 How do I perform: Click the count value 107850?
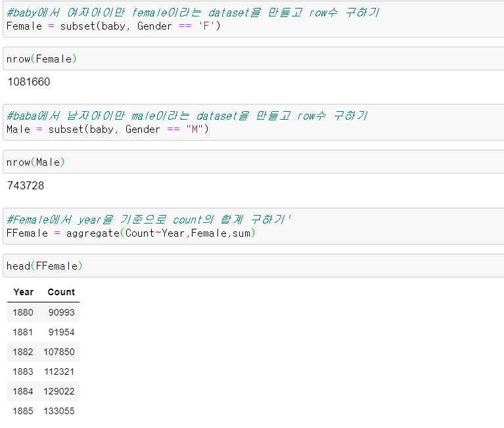(59, 352)
